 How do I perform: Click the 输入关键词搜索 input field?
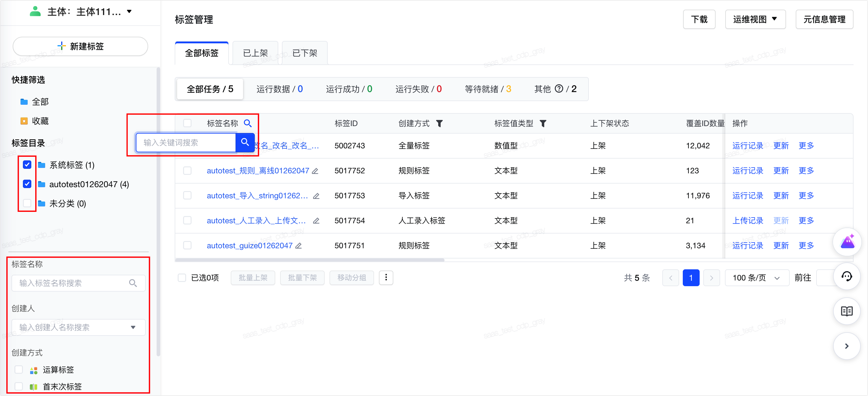(x=186, y=142)
